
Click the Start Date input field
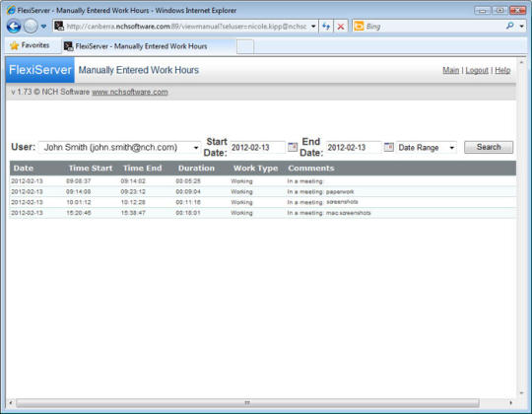click(x=257, y=147)
